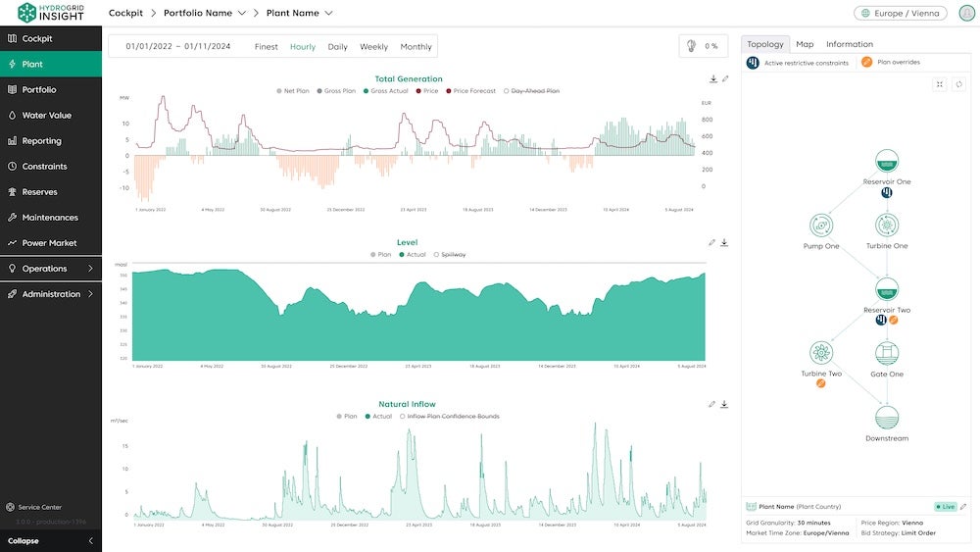Click the Power Market chart icon
Viewport: 980px width, 552px height.
coord(12,243)
